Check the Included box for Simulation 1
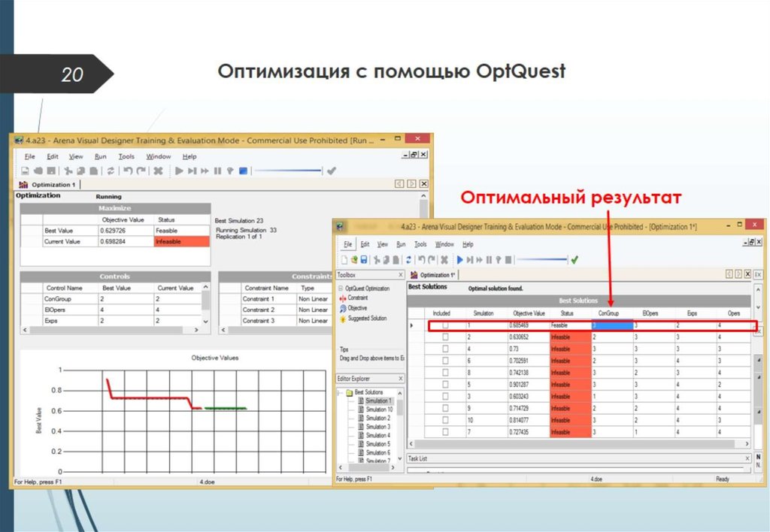 (x=446, y=325)
